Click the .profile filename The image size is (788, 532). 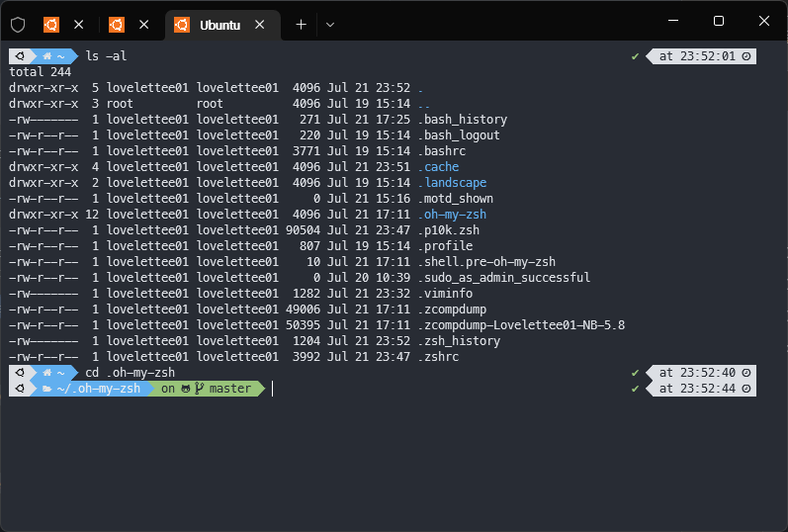coord(445,246)
